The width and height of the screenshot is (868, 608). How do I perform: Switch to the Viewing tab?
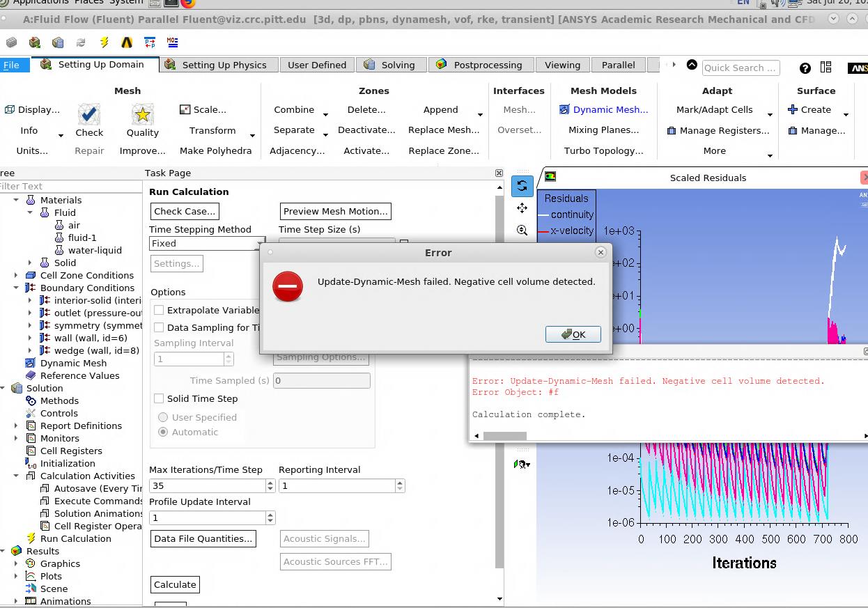(x=562, y=65)
